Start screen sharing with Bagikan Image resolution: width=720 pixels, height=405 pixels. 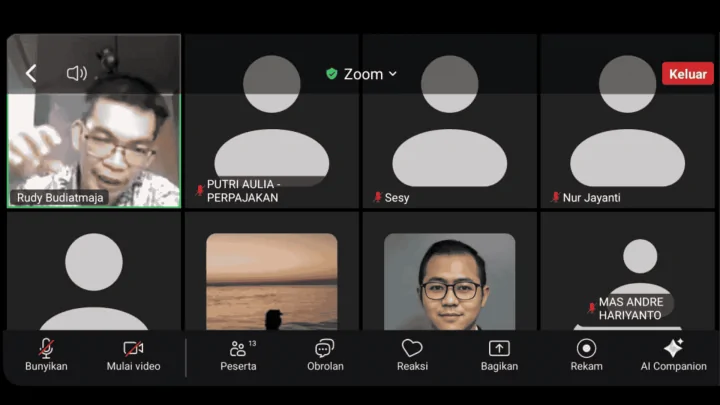point(499,354)
